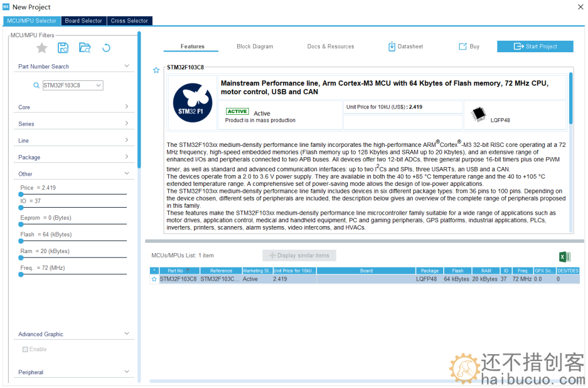Viewport: 588px width, 388px height.
Task: Sort list by Marketing Status column header
Action: 257,271
